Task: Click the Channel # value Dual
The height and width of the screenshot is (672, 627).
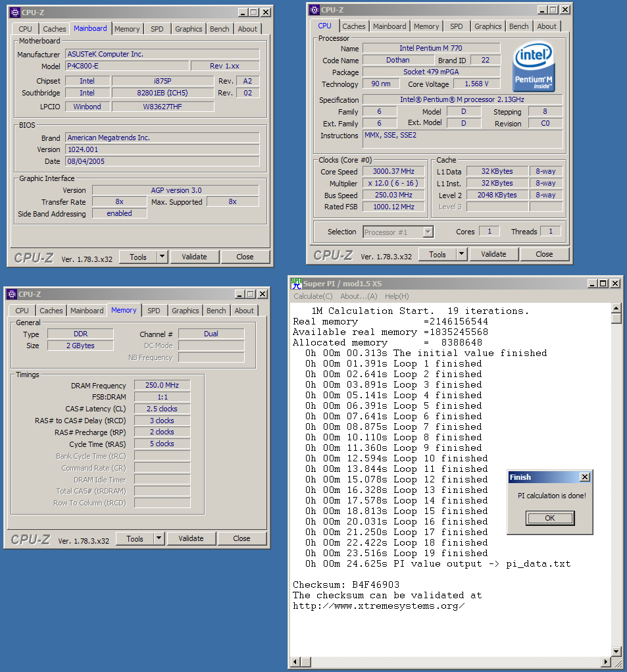Action: click(x=211, y=334)
